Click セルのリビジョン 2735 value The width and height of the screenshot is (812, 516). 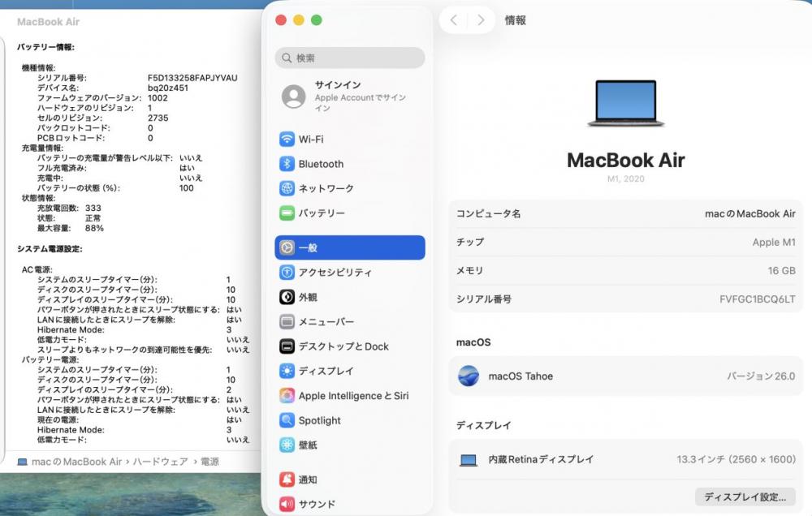pyautogui.click(x=158, y=118)
